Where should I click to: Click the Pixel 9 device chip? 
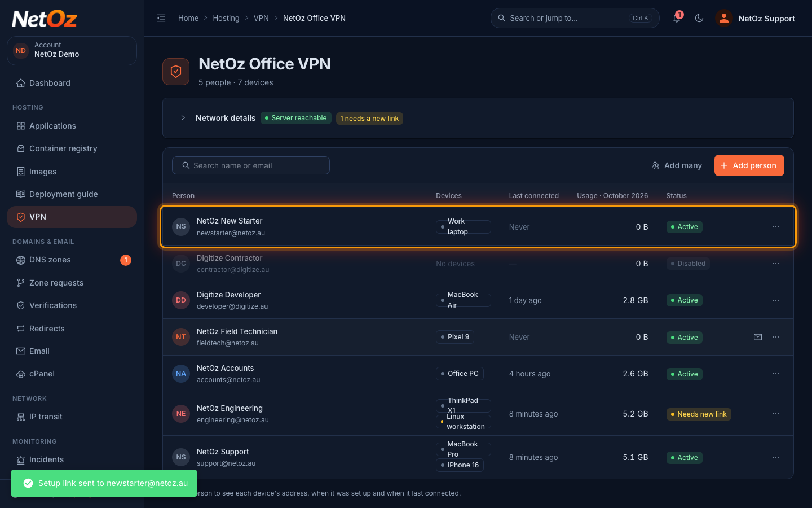[x=455, y=337]
